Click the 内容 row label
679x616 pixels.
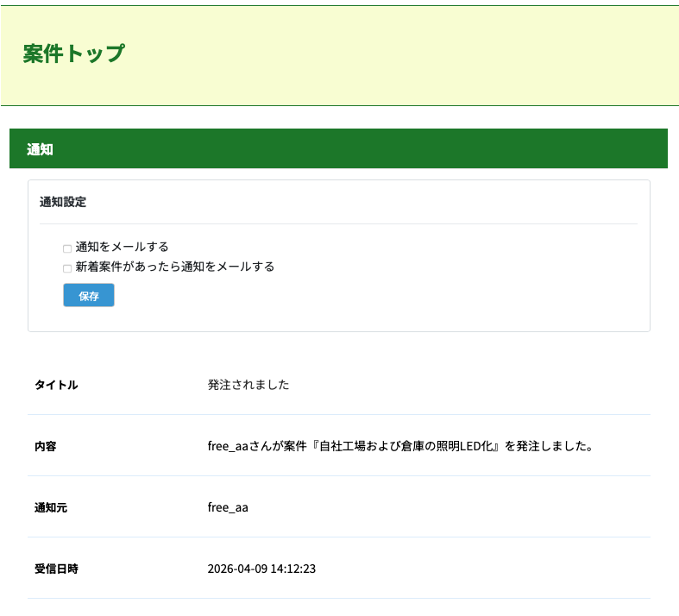pos(46,447)
